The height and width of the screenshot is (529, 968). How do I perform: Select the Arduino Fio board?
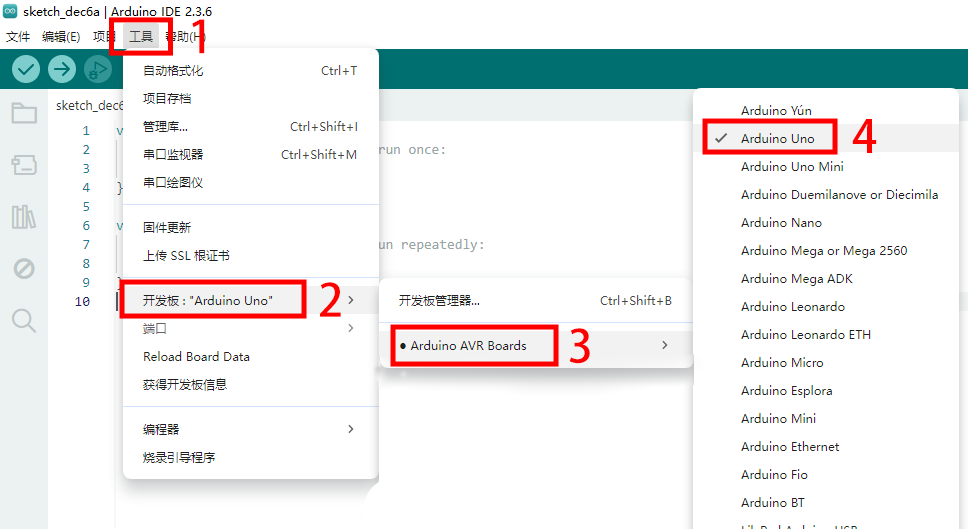[x=826, y=475]
